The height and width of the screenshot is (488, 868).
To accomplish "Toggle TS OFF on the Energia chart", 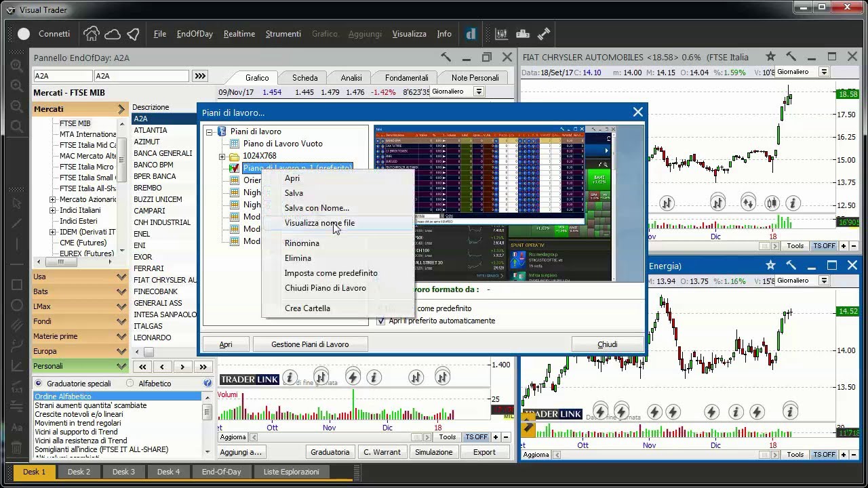I will coord(824,455).
